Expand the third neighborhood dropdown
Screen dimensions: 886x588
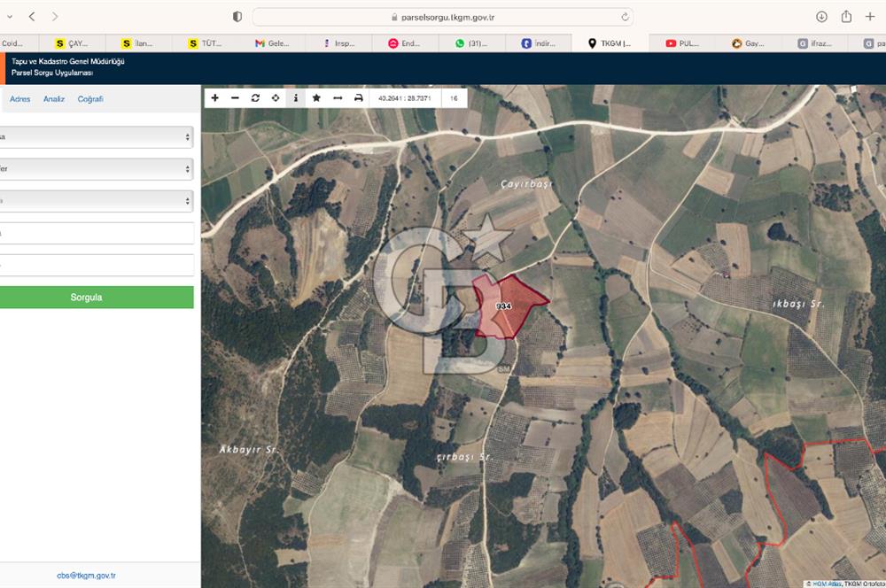coord(96,201)
